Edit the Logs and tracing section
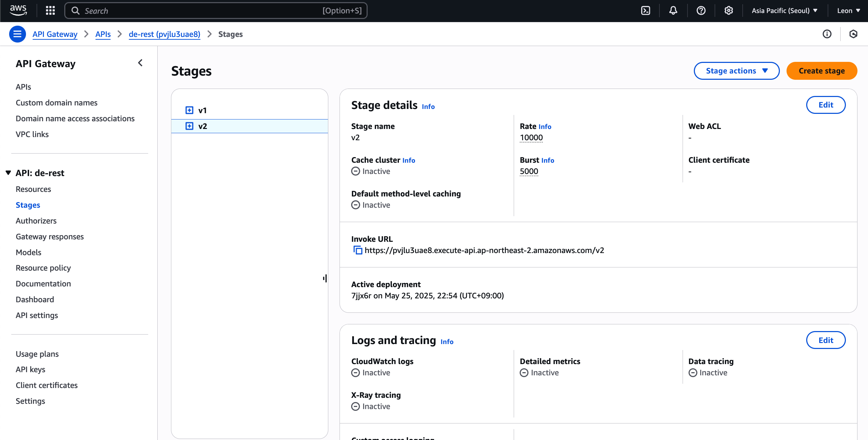Image resolution: width=868 pixels, height=440 pixels. (826, 340)
